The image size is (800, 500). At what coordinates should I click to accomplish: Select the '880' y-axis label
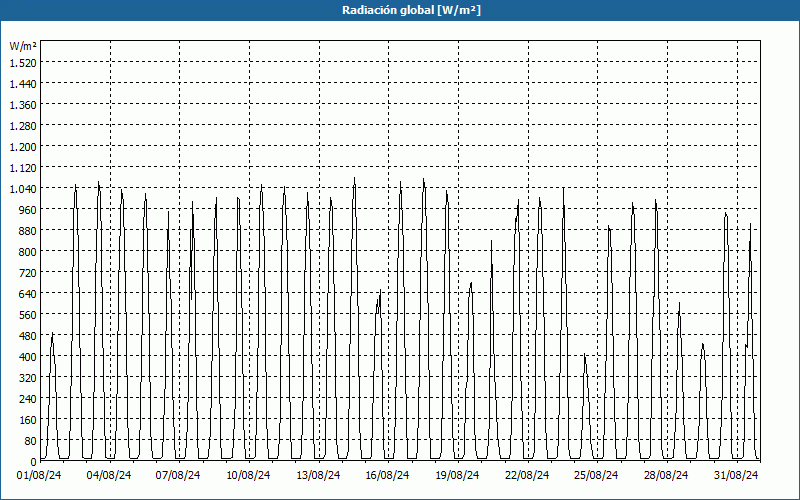tap(28, 231)
